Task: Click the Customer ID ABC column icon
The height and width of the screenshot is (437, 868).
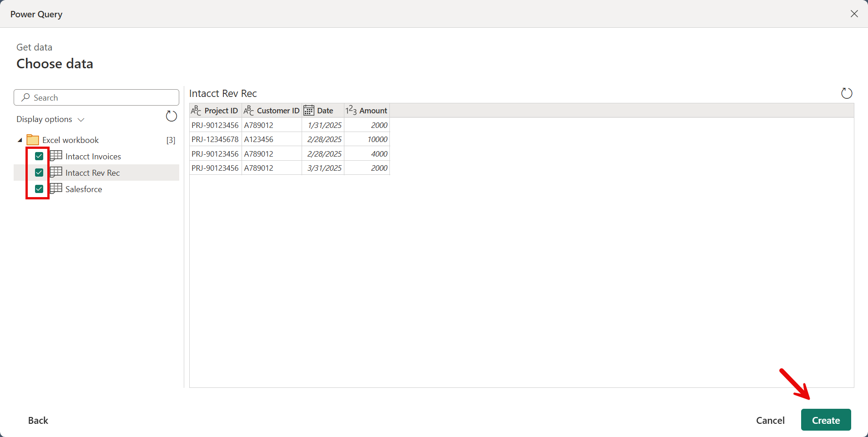Action: point(248,110)
